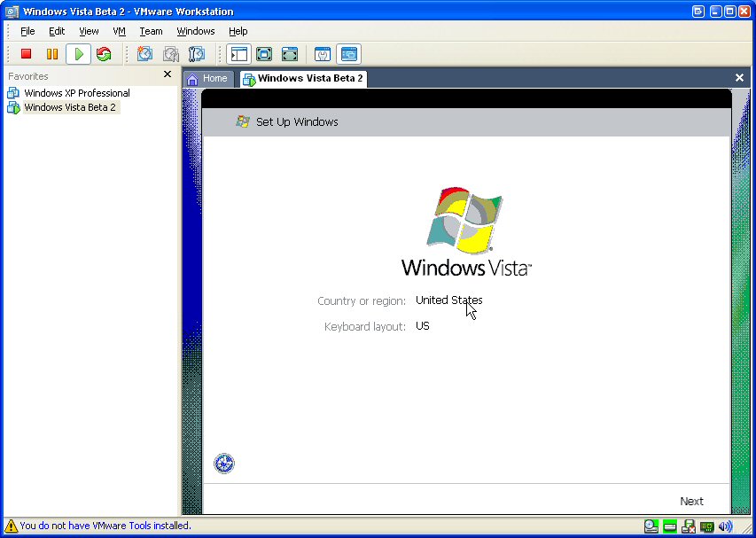Click the Windows flag icon beside Set Up Windows
The width and height of the screenshot is (756, 538).
[243, 121]
